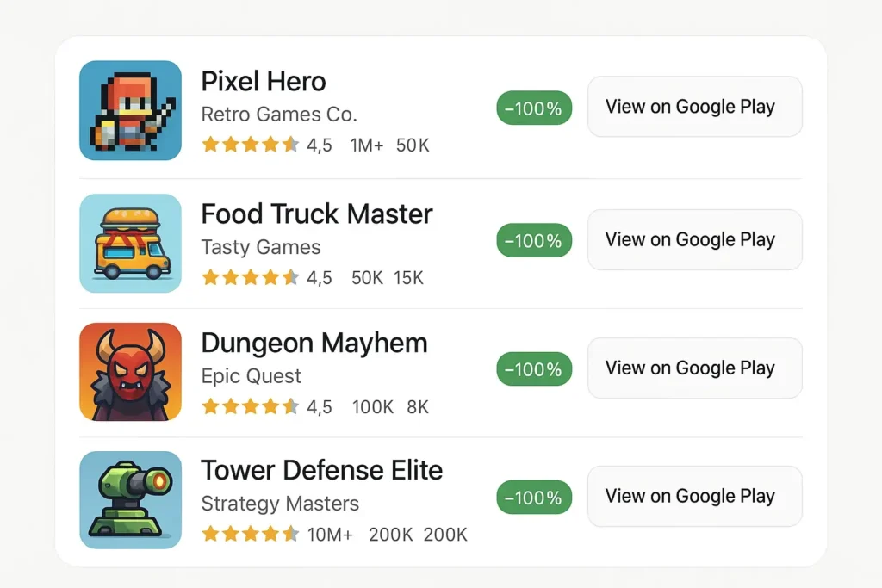Click the Food Truck Master truck icon
This screenshot has width=882, height=588.
131,244
